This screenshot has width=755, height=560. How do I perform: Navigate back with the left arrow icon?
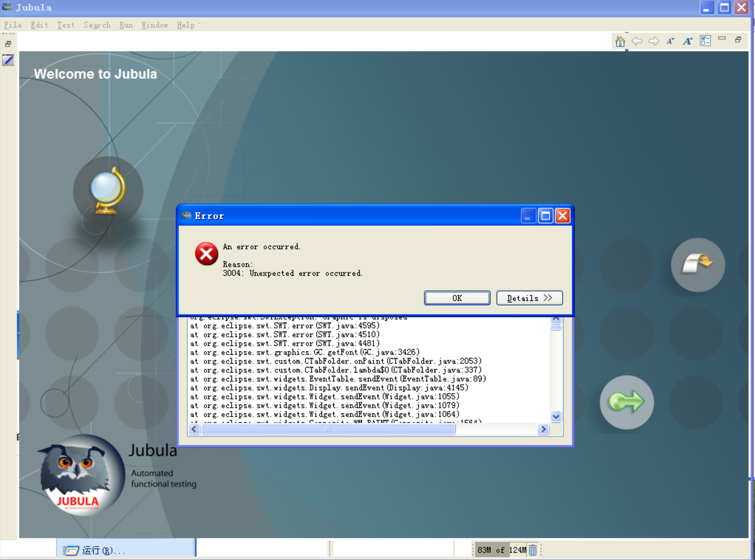pos(637,41)
